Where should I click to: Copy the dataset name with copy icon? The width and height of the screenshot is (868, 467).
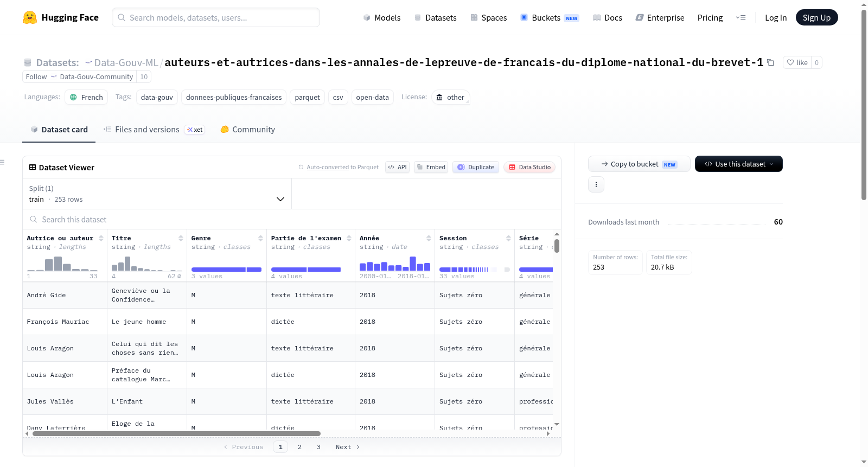[770, 62]
